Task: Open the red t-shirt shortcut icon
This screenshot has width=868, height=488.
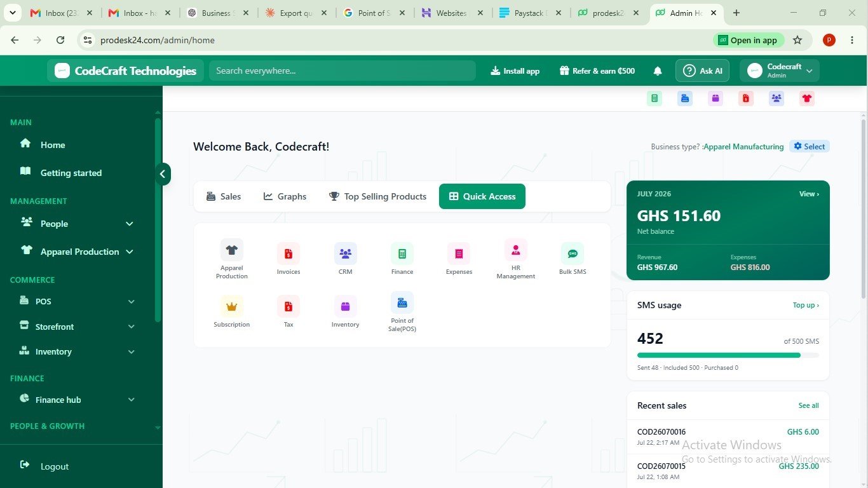Action: (x=807, y=98)
